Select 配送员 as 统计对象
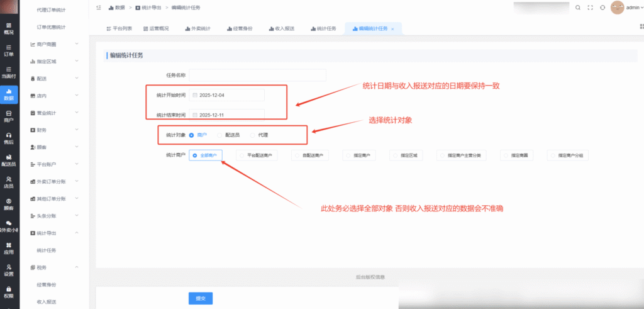The image size is (644, 309). [x=228, y=135]
